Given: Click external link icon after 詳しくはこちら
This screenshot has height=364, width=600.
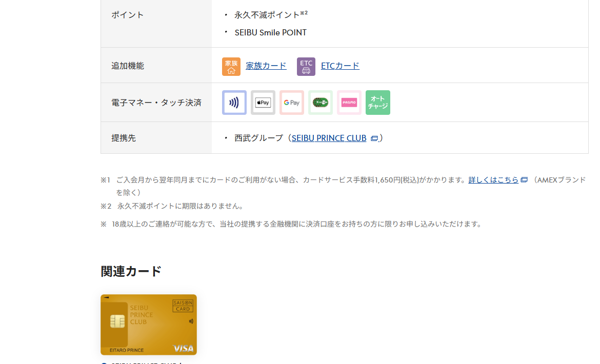Looking at the screenshot, I should pyautogui.click(x=524, y=180).
